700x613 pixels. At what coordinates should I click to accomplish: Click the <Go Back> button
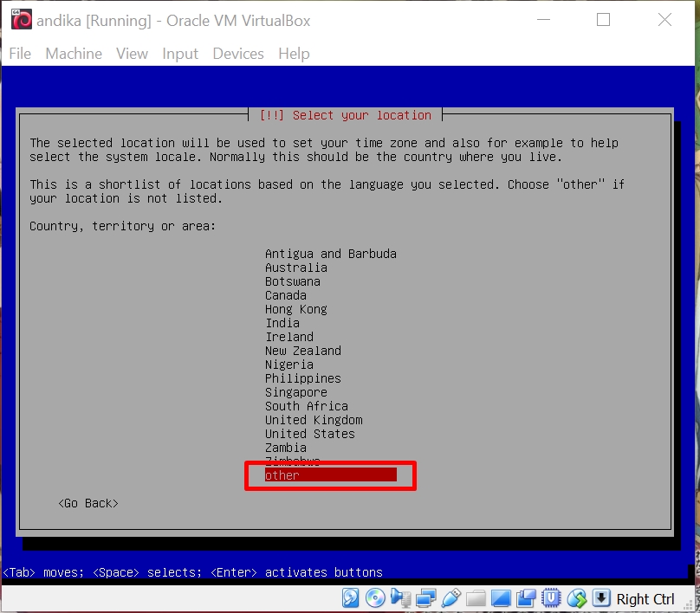(x=88, y=503)
